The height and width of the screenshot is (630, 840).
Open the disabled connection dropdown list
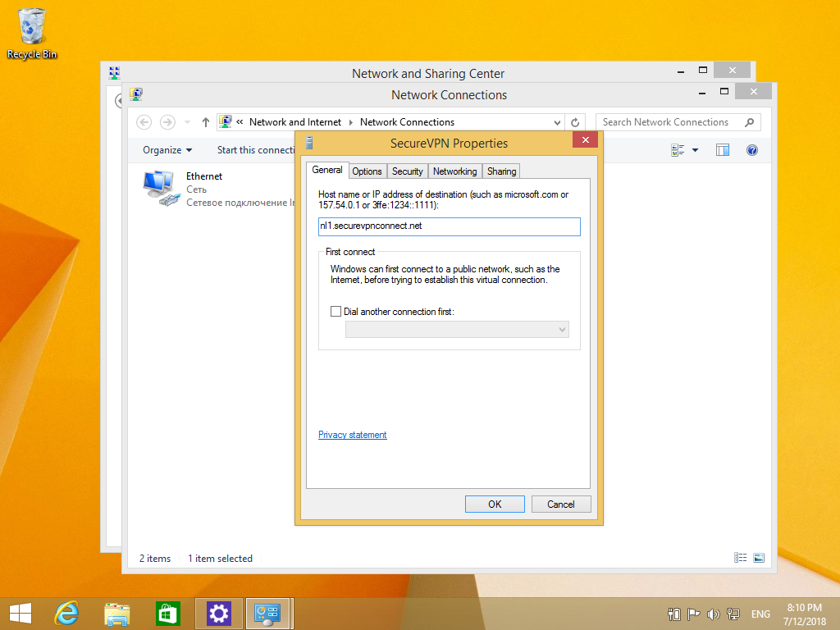457,330
